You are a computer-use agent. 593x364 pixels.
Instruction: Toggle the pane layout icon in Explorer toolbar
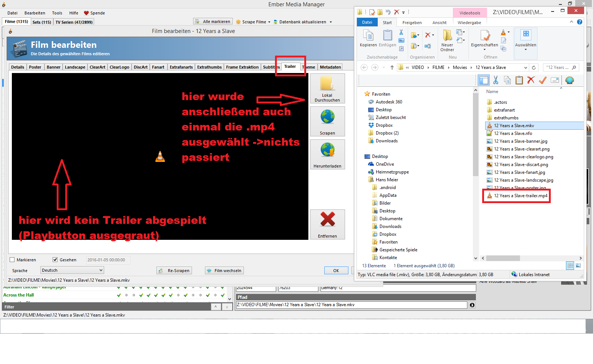(x=484, y=80)
